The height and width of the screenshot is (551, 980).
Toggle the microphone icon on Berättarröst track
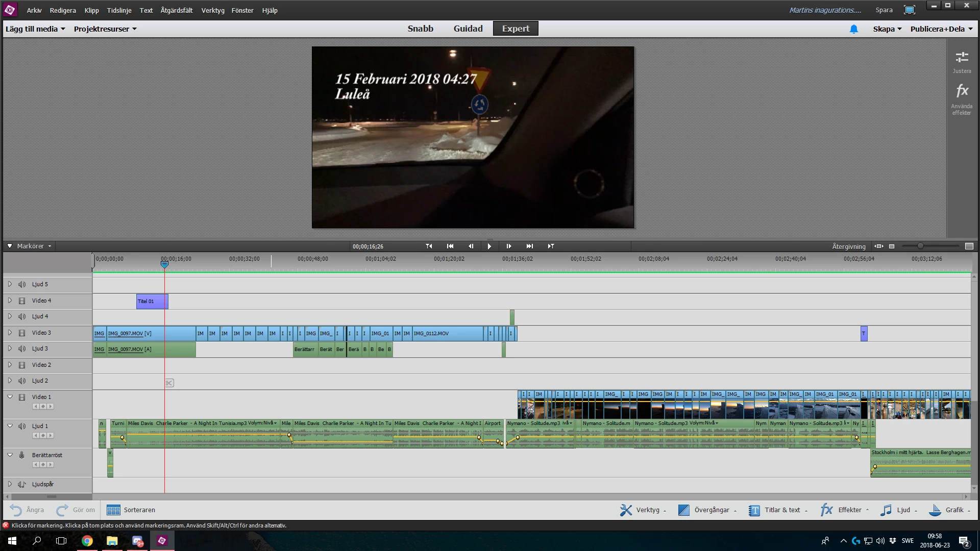[x=22, y=455]
